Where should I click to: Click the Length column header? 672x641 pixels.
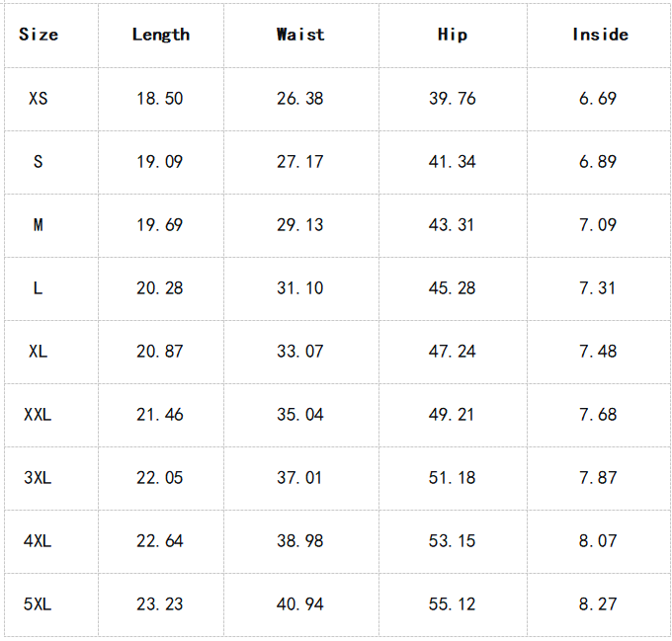tap(160, 35)
